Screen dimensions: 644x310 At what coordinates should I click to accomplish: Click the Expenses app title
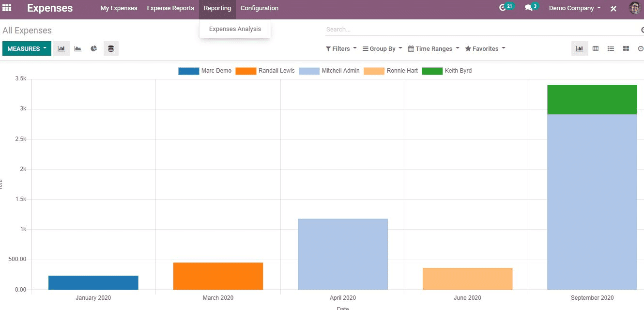point(50,8)
